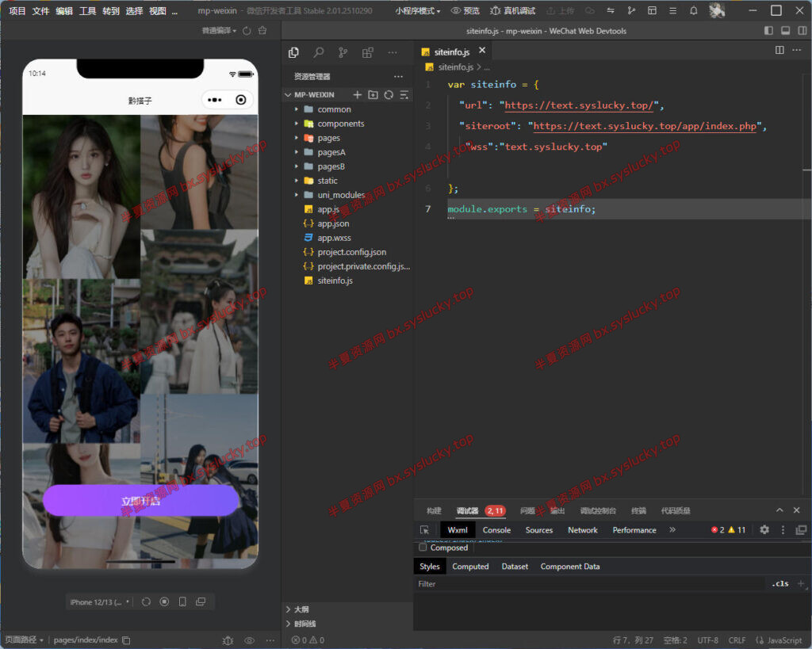Switch to the Console tab
Screen dimensions: 812x649
(496, 530)
